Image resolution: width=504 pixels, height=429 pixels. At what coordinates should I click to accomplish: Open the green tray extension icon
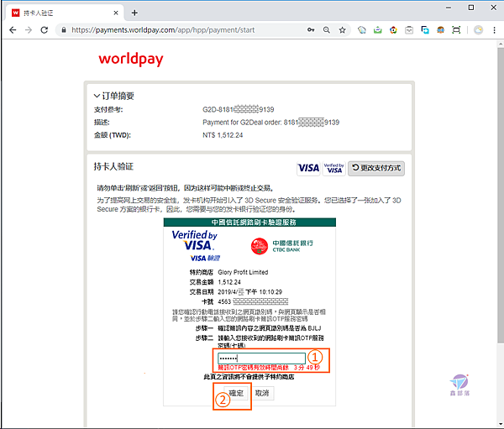click(378, 30)
